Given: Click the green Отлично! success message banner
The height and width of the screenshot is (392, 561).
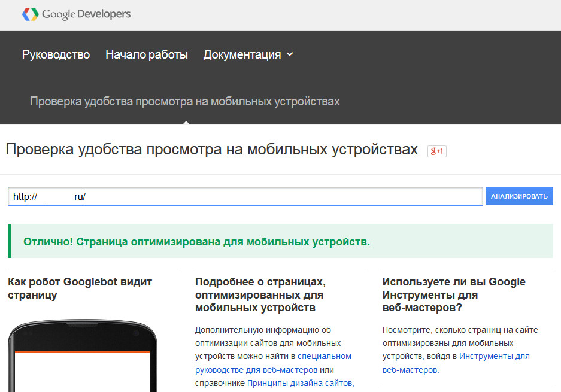Looking at the screenshot, I should [x=280, y=242].
